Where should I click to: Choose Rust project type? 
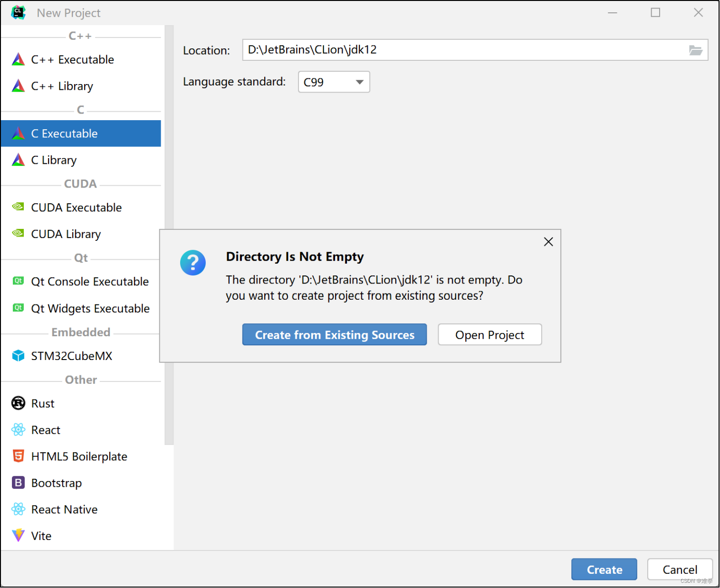81,403
